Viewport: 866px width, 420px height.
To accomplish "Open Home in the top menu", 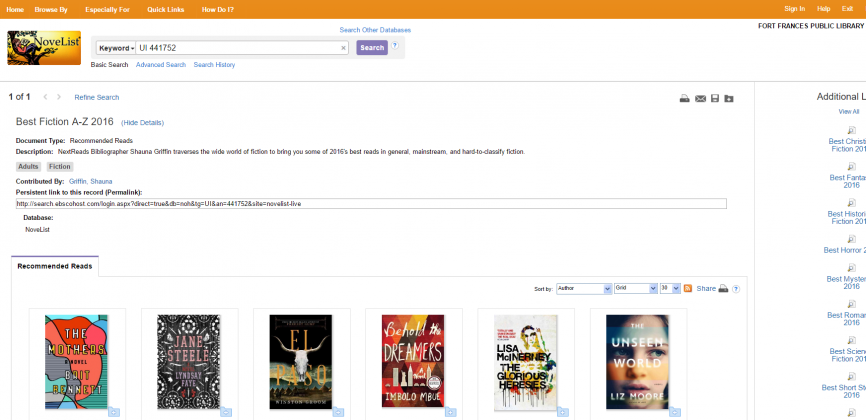I will tap(15, 9).
